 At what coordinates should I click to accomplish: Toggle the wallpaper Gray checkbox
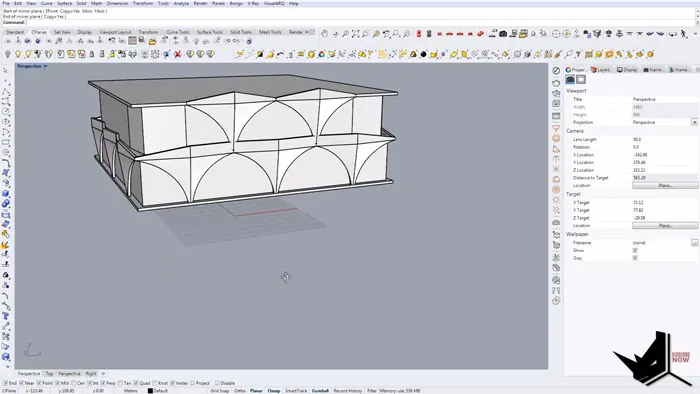click(x=635, y=258)
